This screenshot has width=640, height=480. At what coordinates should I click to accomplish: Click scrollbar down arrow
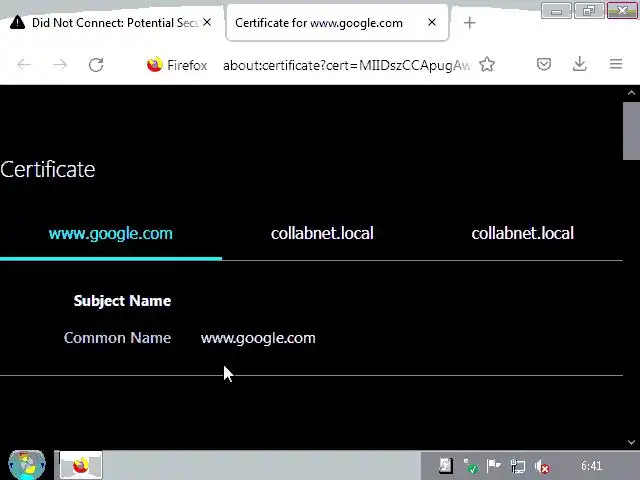click(631, 442)
